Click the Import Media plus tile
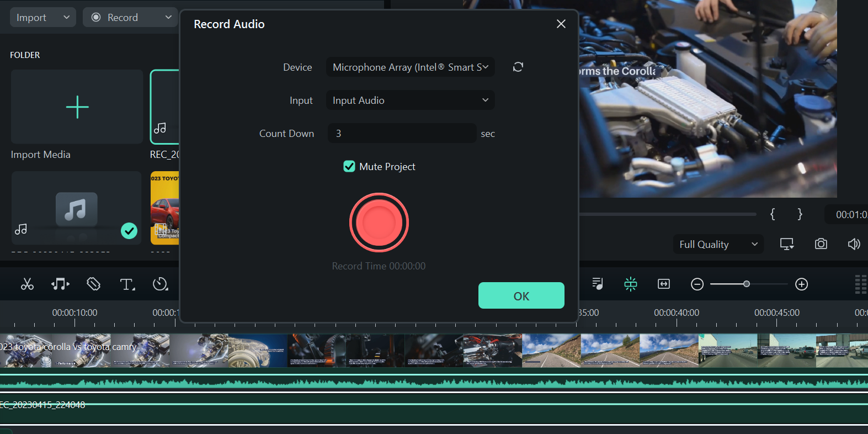868x434 pixels. coord(77,107)
